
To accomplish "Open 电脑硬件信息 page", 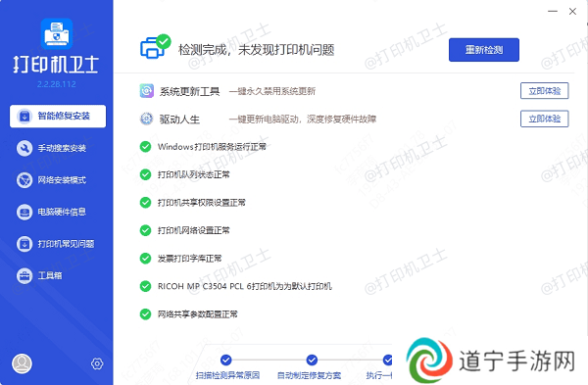I will click(x=51, y=213).
